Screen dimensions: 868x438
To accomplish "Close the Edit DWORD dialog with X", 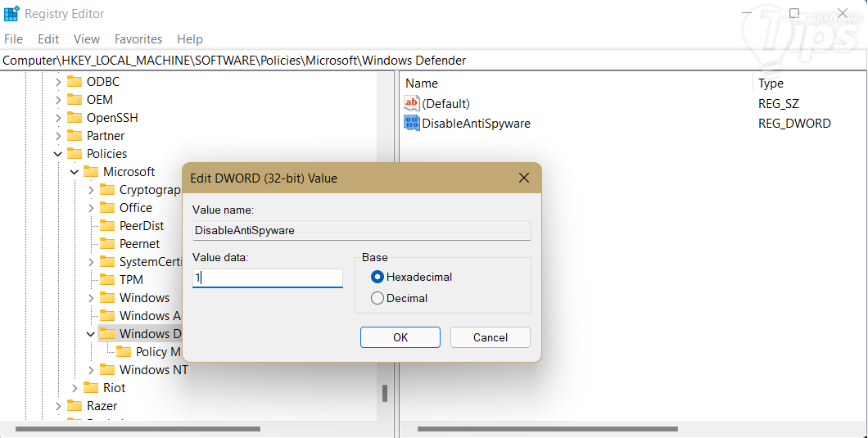I will tap(524, 178).
